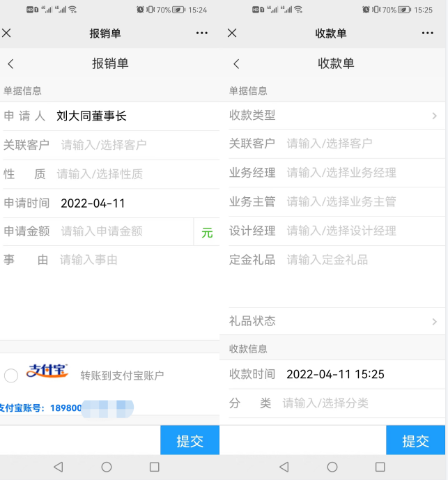
Task: Open the three-dot menu on the 报销单 screen
Action: coord(202,33)
